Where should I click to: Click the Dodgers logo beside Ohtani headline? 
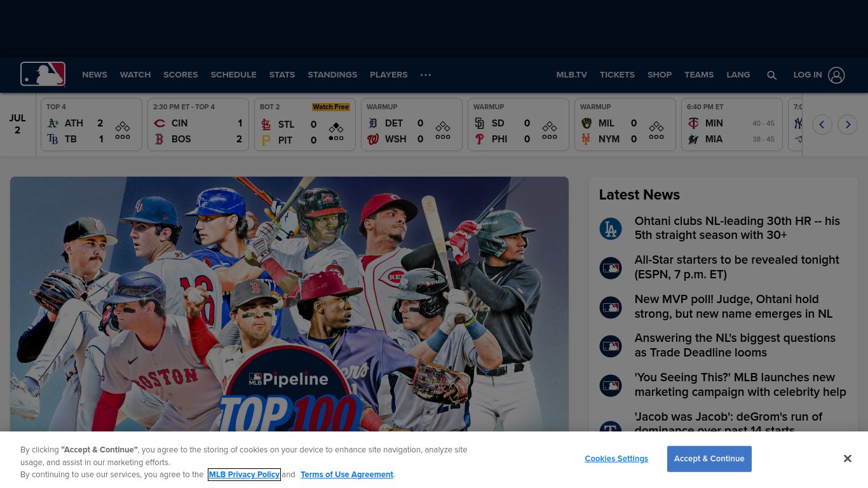pyautogui.click(x=611, y=229)
